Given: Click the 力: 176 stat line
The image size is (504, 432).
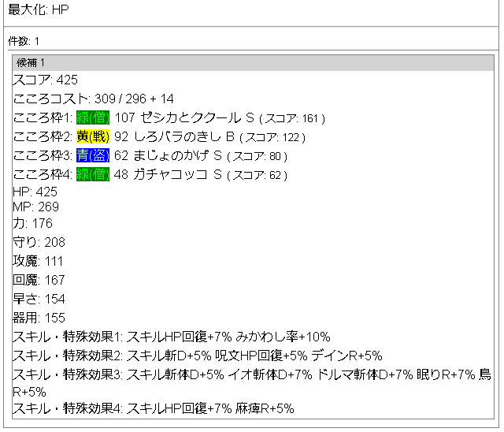Looking at the screenshot, I should (32, 223).
